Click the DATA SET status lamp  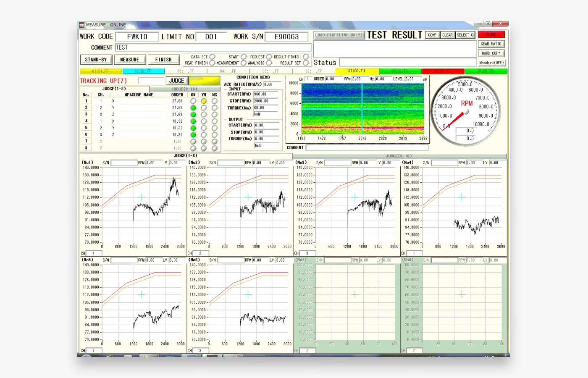coord(212,57)
